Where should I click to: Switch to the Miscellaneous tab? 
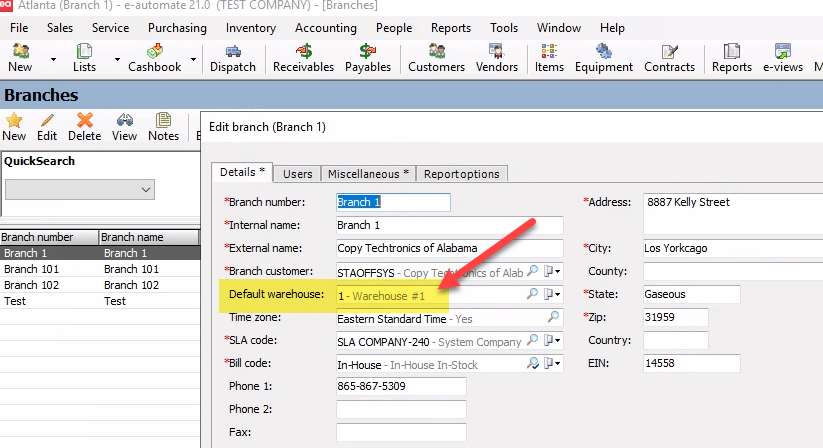click(368, 174)
